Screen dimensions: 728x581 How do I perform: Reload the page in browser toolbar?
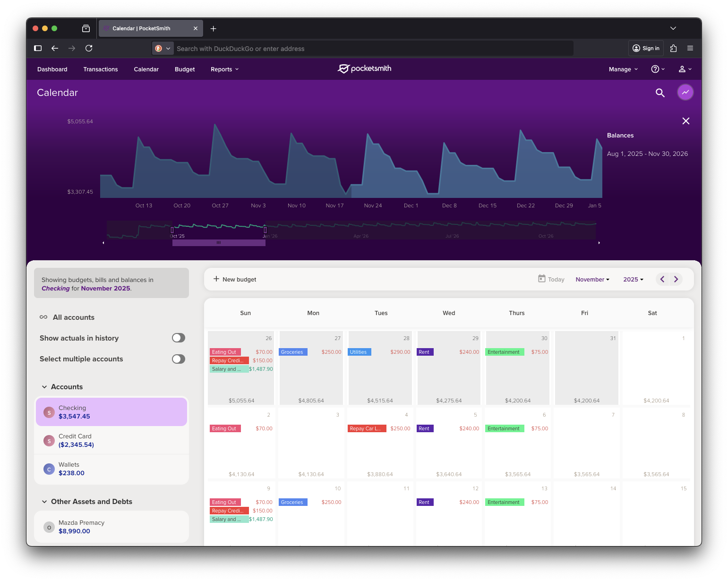tap(89, 48)
